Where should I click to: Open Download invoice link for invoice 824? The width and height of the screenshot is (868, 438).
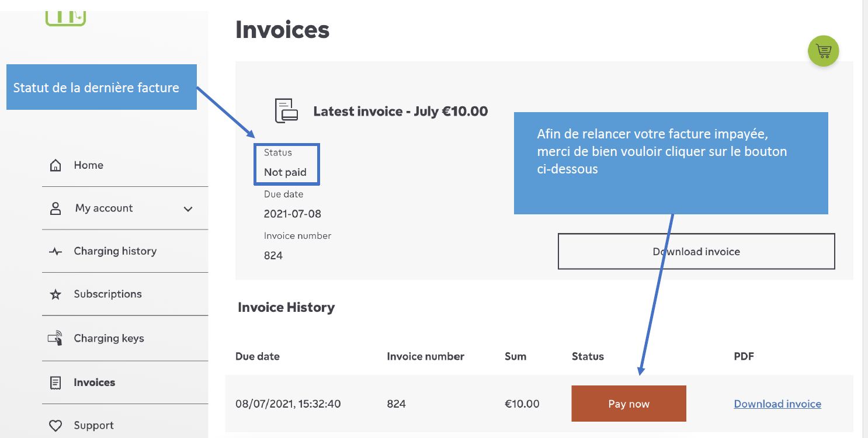777,404
